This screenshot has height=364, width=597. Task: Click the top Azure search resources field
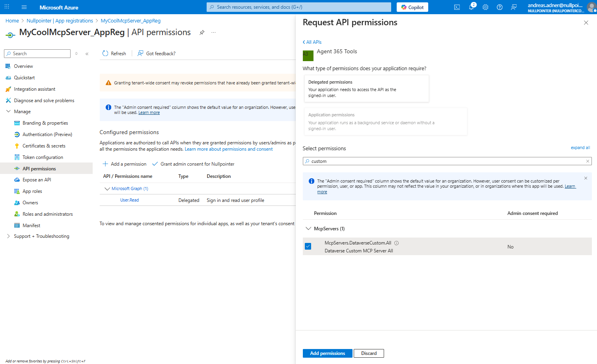pos(299,7)
